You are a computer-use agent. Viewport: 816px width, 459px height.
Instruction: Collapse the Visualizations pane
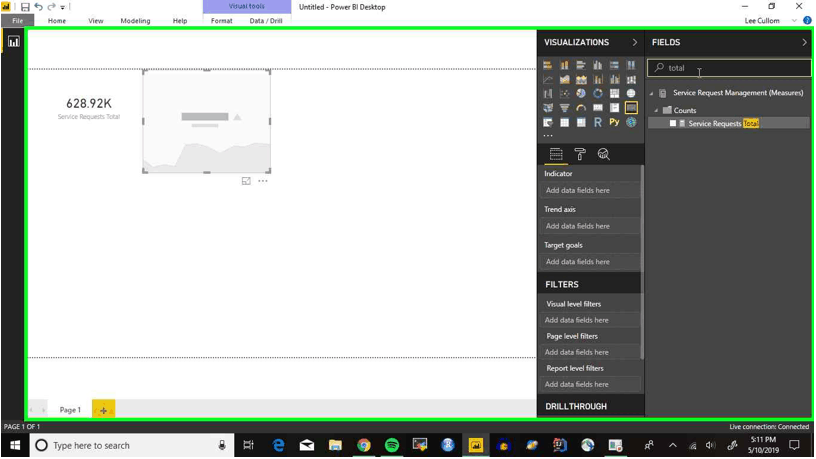pos(634,42)
